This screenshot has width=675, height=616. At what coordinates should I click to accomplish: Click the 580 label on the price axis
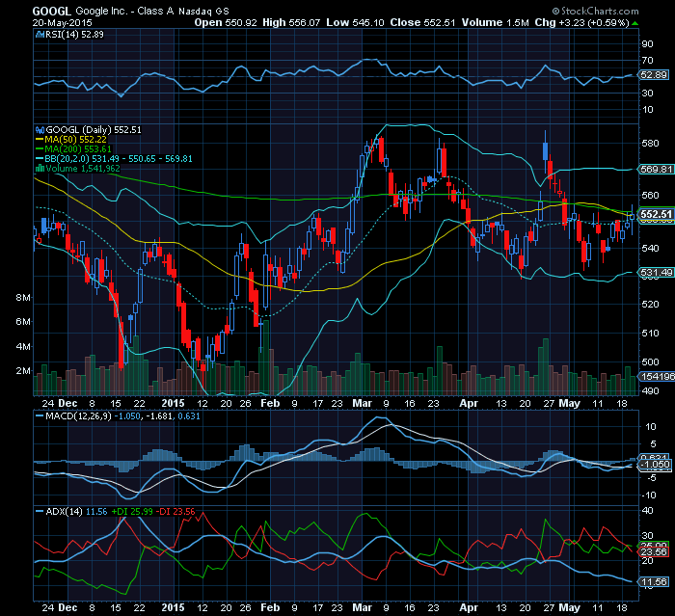[650, 143]
